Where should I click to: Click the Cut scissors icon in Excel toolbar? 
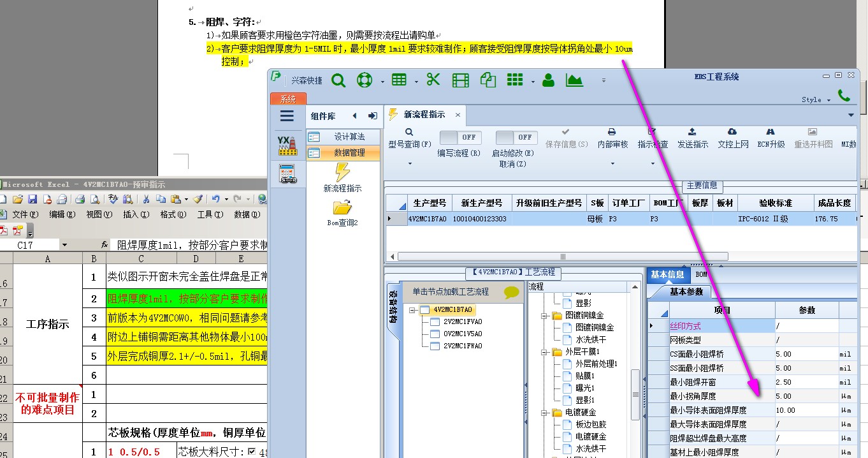point(146,199)
